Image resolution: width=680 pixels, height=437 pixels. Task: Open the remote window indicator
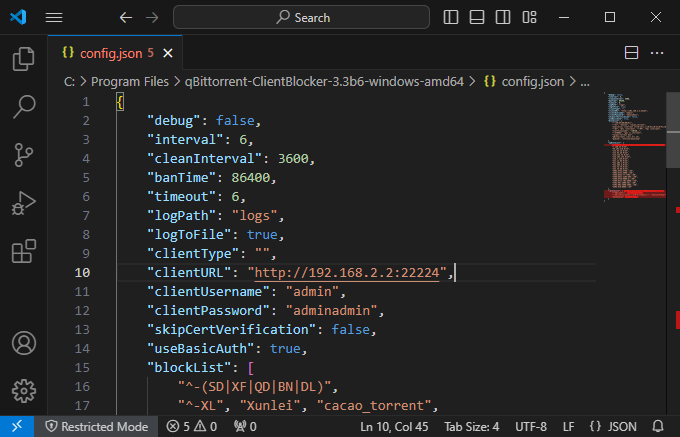click(x=17, y=427)
